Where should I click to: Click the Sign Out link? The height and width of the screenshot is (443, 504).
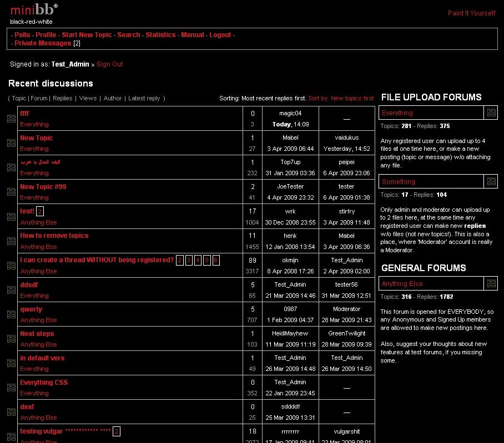coord(109,64)
